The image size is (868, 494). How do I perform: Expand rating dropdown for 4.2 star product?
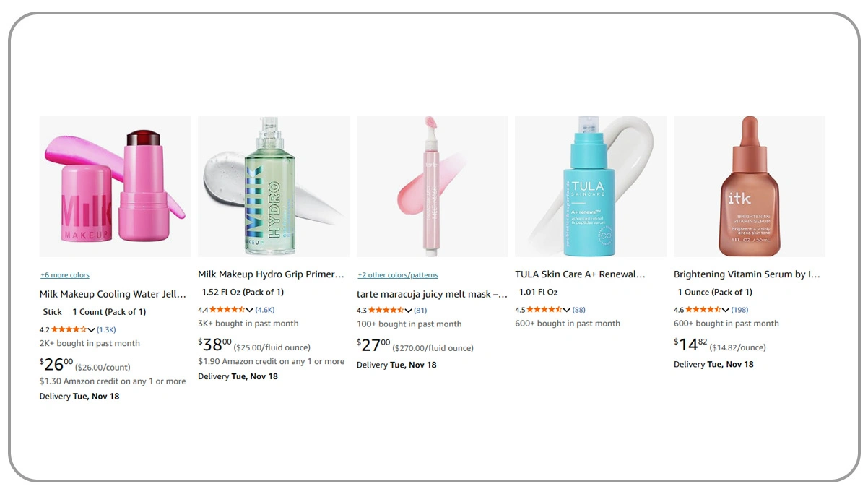[x=91, y=330]
